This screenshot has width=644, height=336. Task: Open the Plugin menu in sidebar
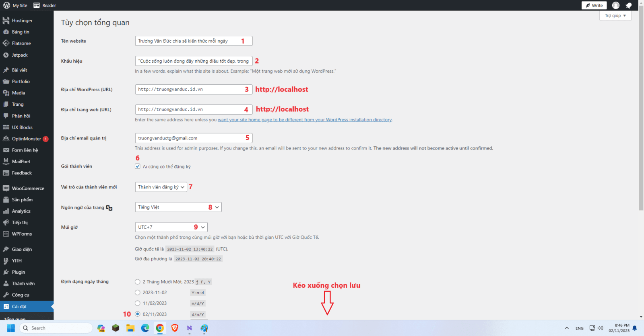[19, 272]
